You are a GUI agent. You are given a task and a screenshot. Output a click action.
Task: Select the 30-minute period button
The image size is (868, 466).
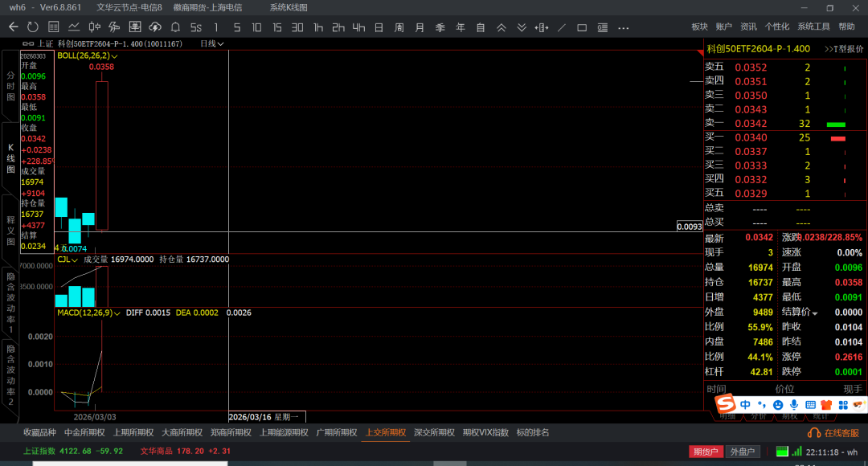tap(297, 27)
